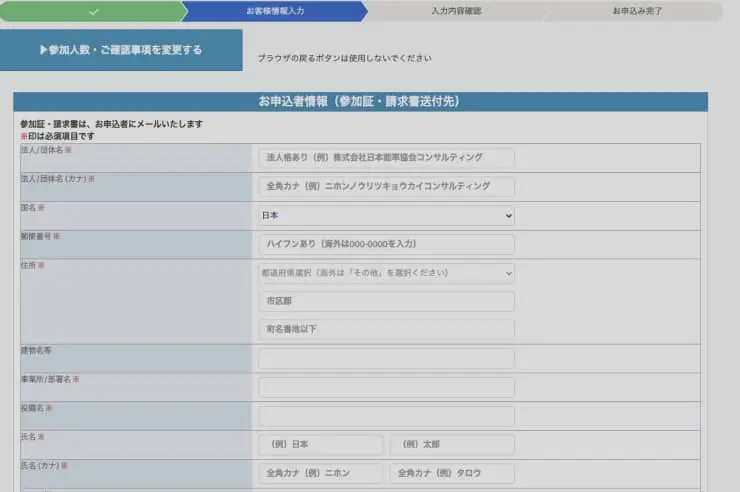Click the 町名番地以下 address field
Screen dimensions: 740x492
(386, 329)
